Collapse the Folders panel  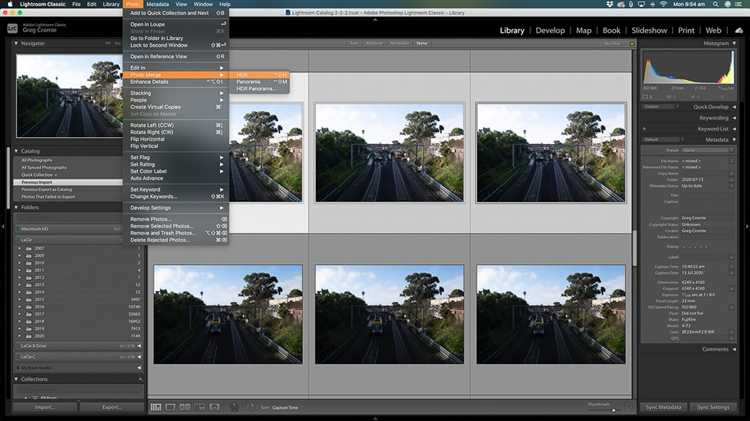point(16,208)
